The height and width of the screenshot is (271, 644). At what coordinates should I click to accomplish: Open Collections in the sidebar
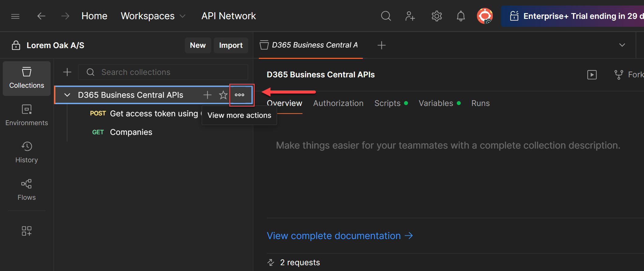point(27,79)
